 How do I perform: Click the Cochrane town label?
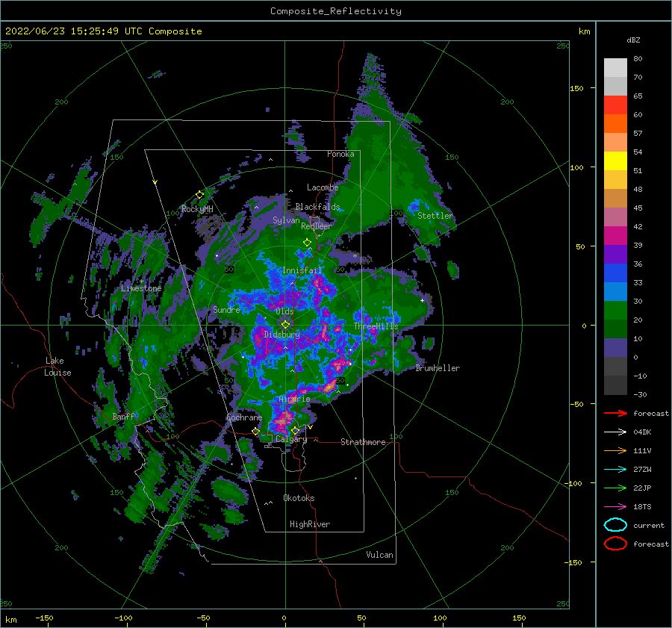244,417
